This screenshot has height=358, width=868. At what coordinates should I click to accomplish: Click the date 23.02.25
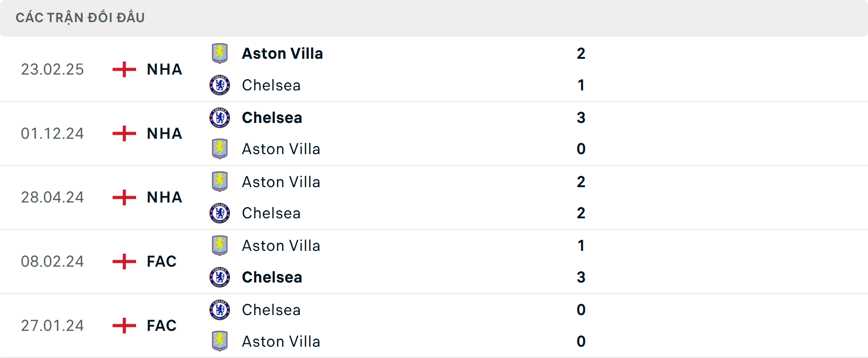52,69
